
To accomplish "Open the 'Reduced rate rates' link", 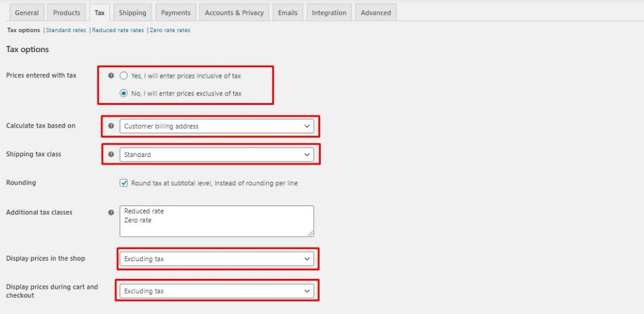I will pos(118,30).
